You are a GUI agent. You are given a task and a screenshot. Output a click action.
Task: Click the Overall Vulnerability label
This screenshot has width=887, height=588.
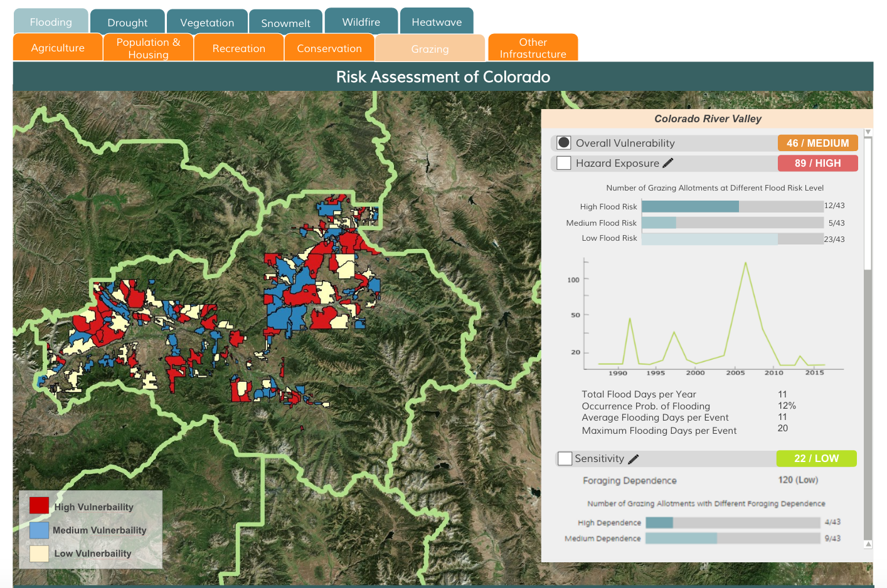coord(625,143)
